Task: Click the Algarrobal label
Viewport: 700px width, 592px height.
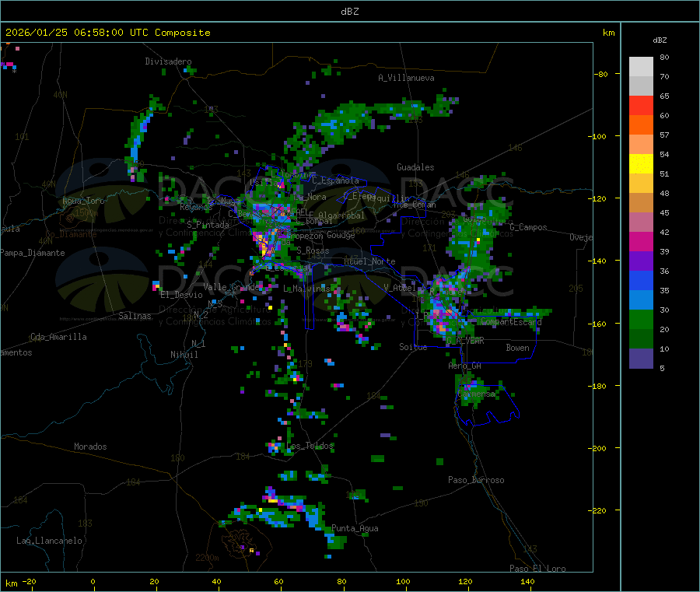Action: (x=341, y=215)
